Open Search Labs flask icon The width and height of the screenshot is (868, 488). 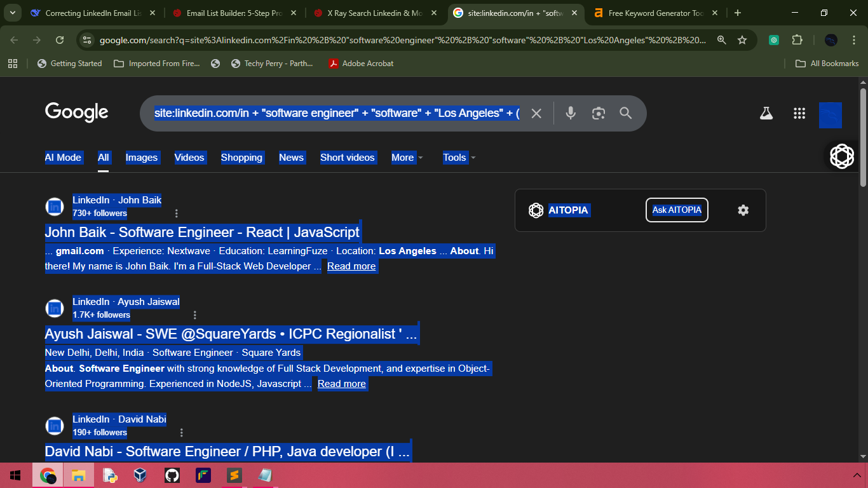[x=766, y=113]
